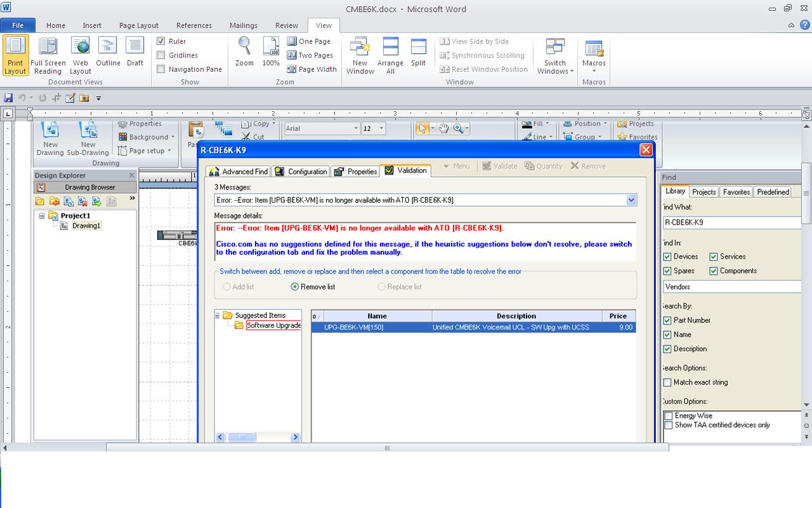Collapse the Suggested Items tree node
The width and height of the screenshot is (812, 508).
pyautogui.click(x=217, y=316)
